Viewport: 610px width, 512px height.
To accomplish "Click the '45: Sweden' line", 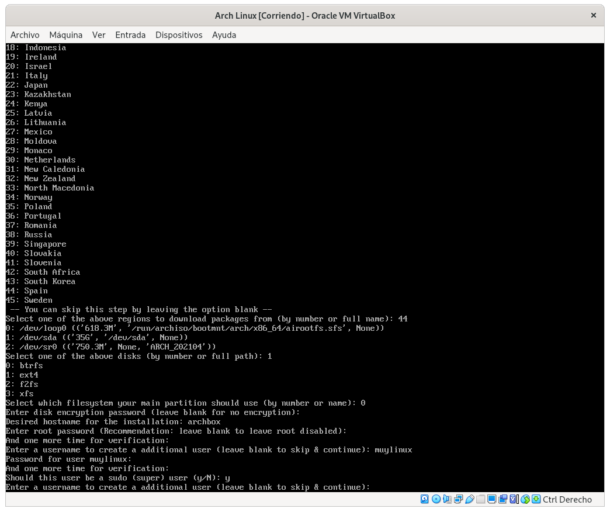I will click(x=29, y=300).
